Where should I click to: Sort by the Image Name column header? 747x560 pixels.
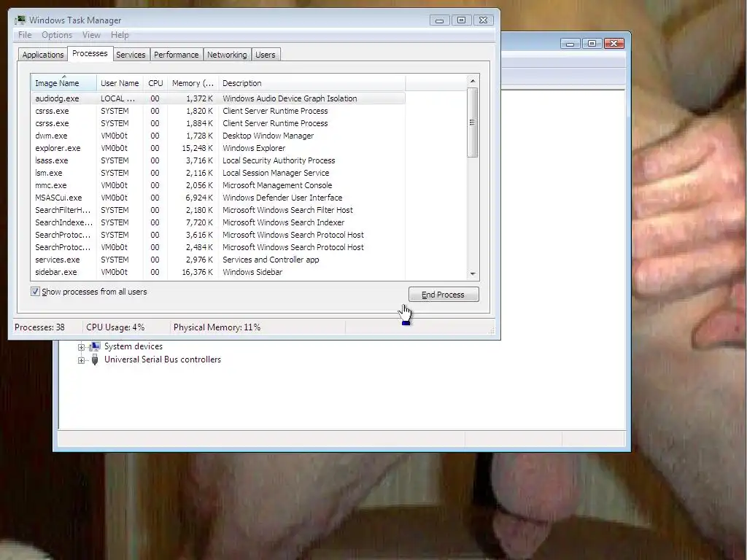64,83
